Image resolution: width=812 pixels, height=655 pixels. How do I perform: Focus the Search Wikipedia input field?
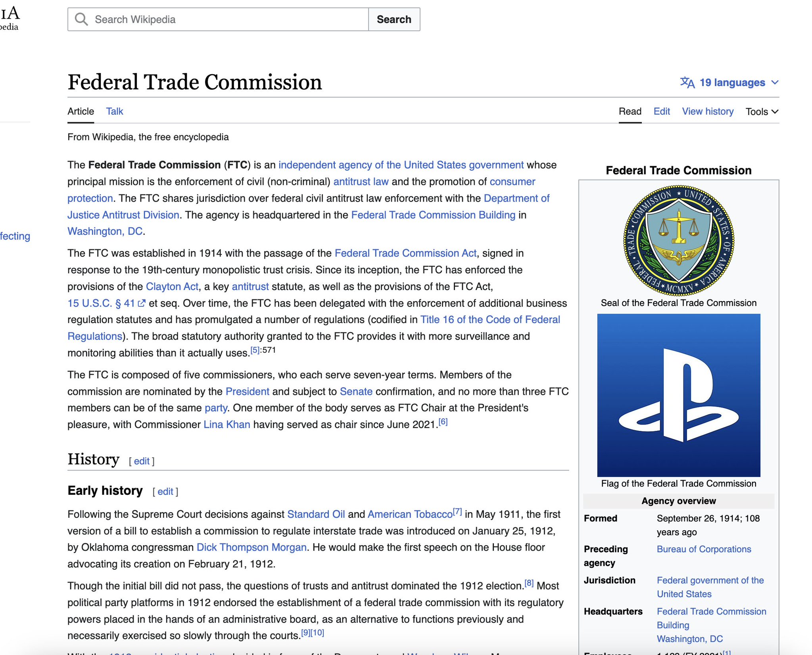tap(218, 19)
